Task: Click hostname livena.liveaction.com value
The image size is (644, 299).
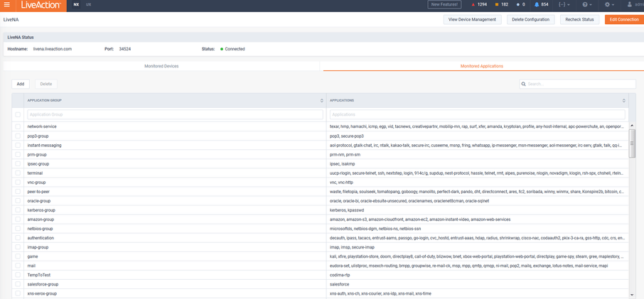Action: [x=53, y=49]
